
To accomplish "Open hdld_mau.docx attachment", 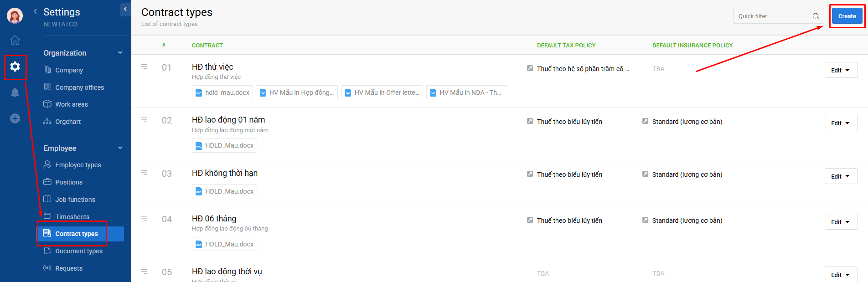I will (x=222, y=92).
